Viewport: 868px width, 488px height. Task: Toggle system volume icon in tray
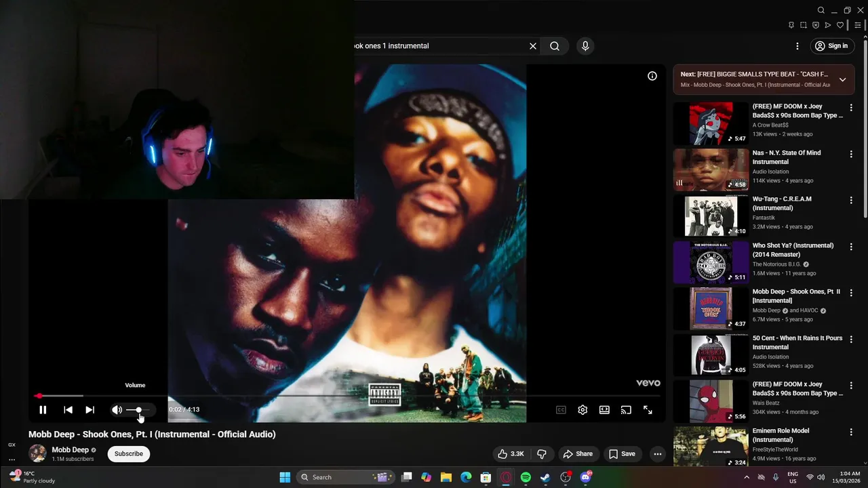[821, 477]
